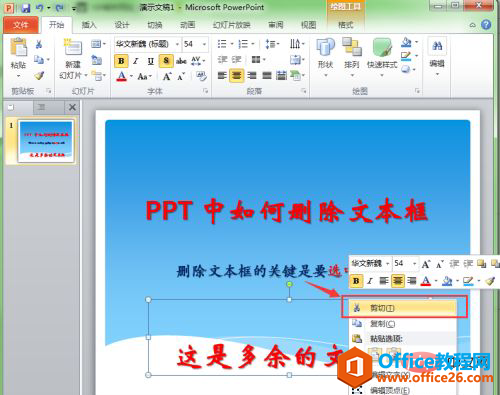Click the Help question mark icon
The height and width of the screenshot is (395, 500).
486,24
